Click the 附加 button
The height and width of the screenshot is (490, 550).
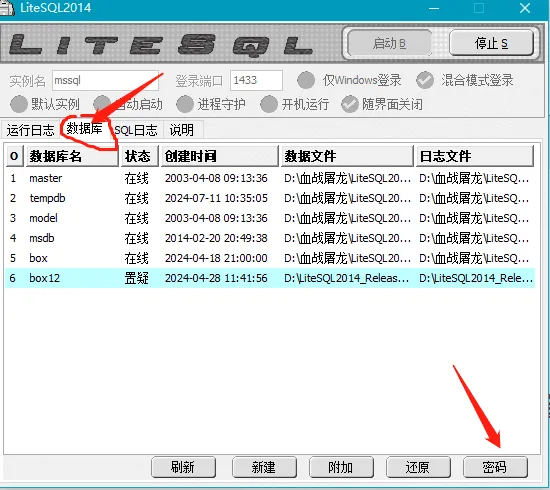tap(341, 467)
